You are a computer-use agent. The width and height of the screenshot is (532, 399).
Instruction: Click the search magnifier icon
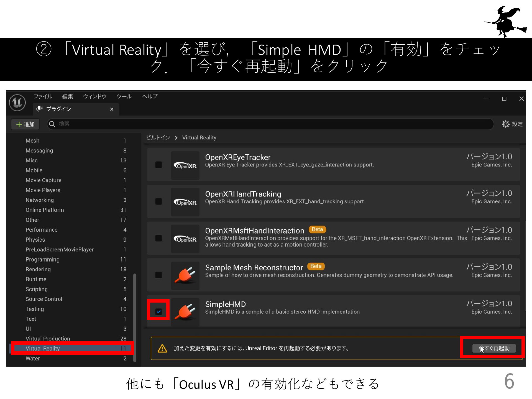click(52, 124)
